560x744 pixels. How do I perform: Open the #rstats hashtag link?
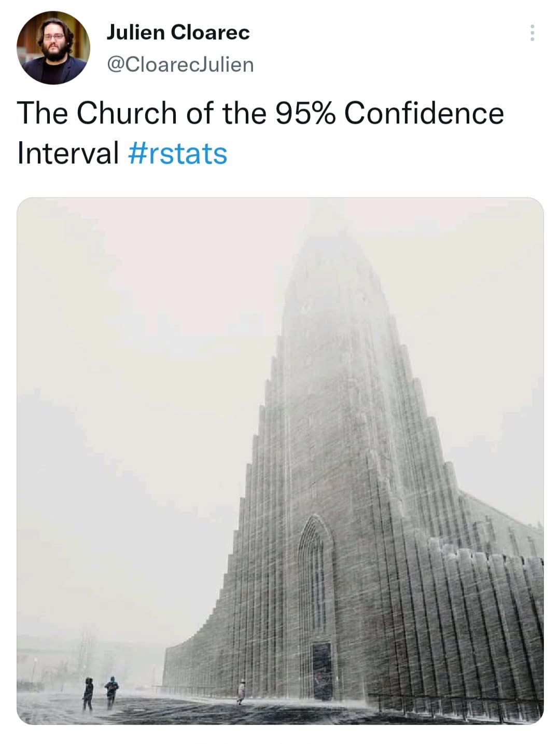pos(177,154)
